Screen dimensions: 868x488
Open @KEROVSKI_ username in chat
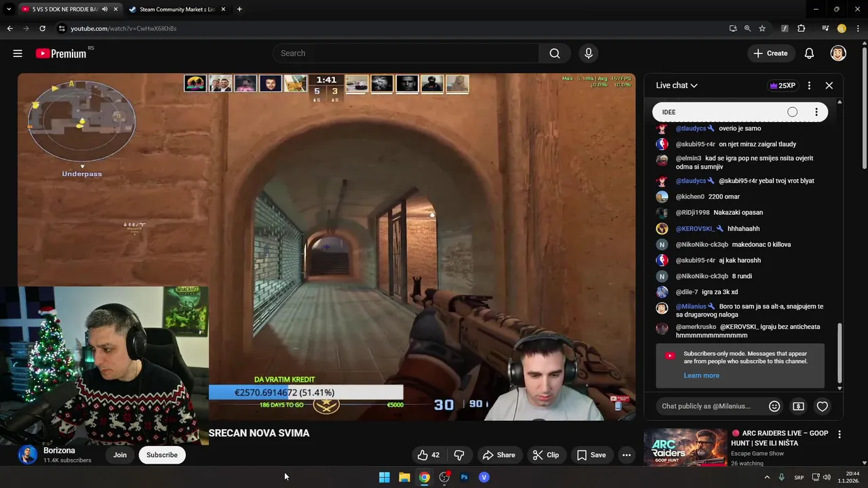click(696, 228)
